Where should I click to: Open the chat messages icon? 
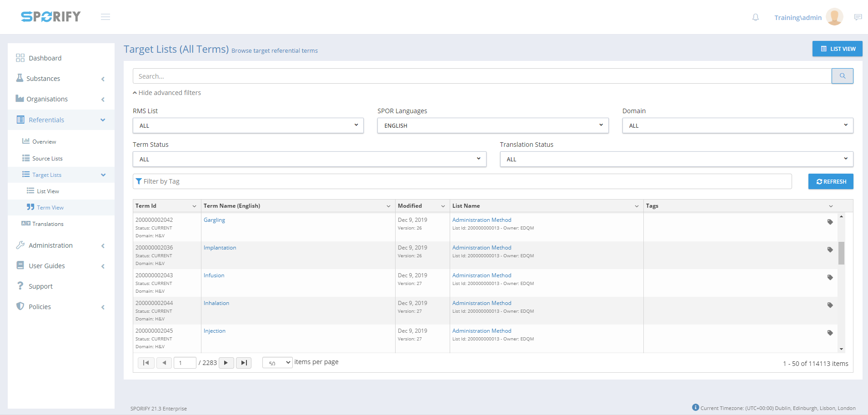click(x=858, y=17)
